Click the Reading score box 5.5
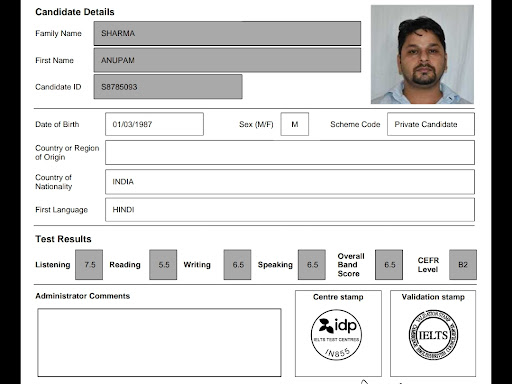512x384 pixels. pos(163,265)
